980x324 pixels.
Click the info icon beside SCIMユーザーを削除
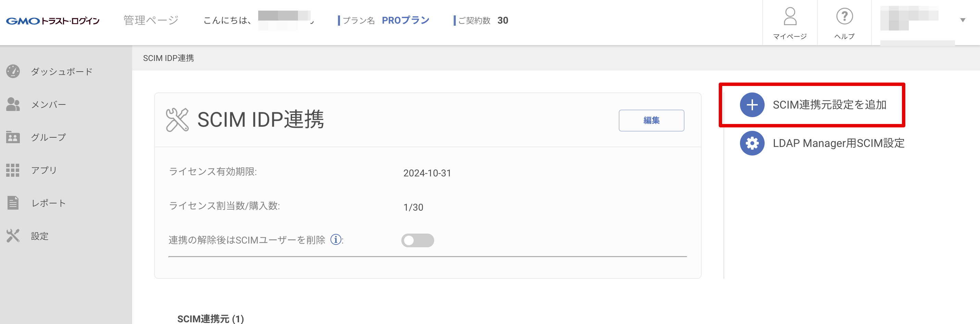(x=336, y=239)
